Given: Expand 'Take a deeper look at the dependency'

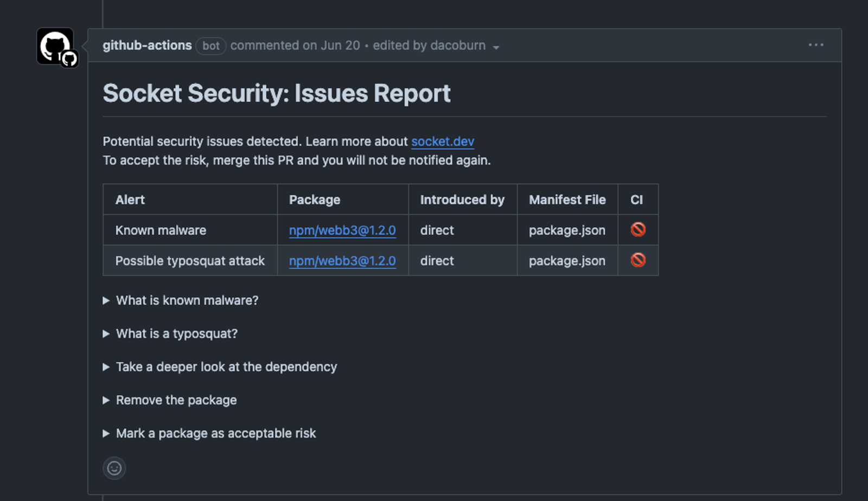Looking at the screenshot, I should pyautogui.click(x=220, y=367).
